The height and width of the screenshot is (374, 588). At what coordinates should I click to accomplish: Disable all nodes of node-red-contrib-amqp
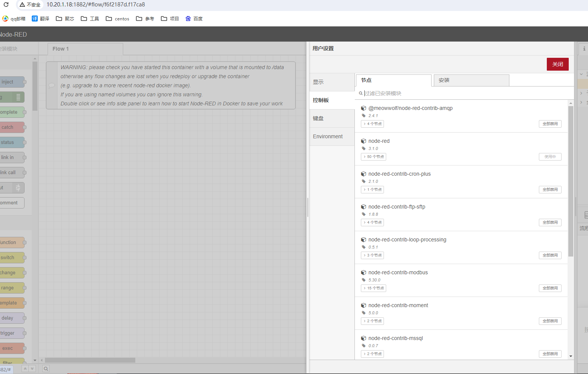tap(550, 124)
